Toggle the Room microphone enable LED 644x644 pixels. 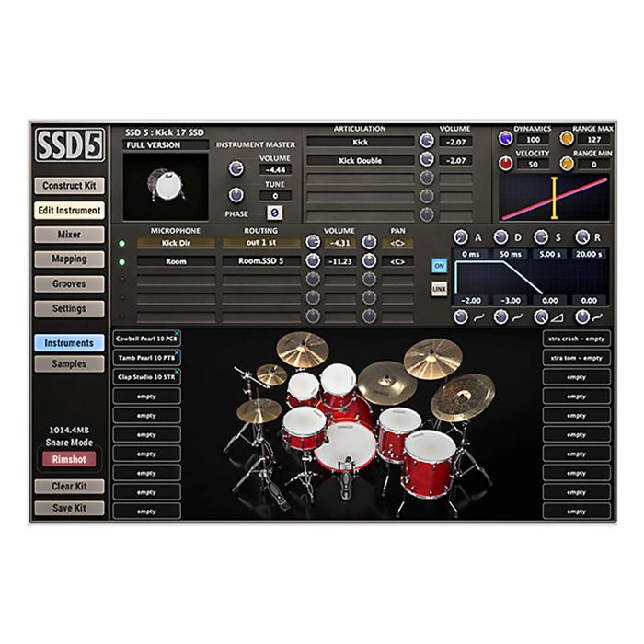tap(121, 261)
